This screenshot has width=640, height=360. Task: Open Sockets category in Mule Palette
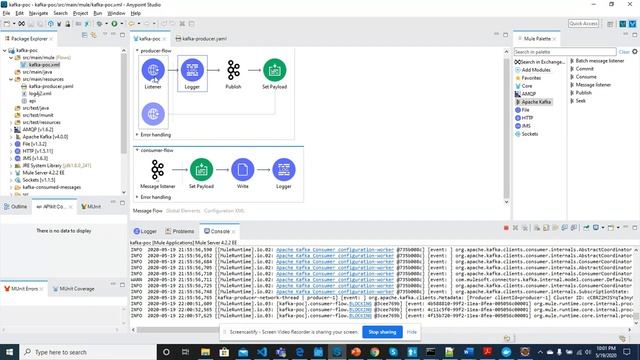[x=527, y=134]
